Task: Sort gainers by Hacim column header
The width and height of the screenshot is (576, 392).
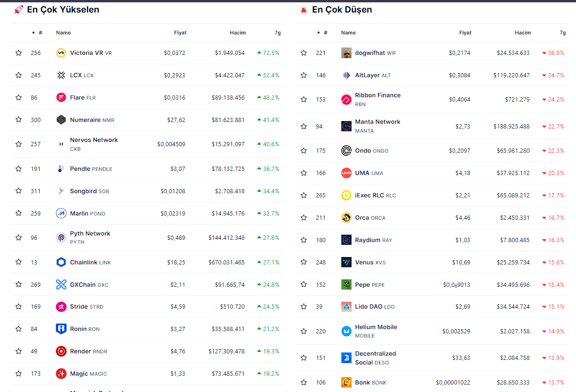Action: (x=237, y=33)
